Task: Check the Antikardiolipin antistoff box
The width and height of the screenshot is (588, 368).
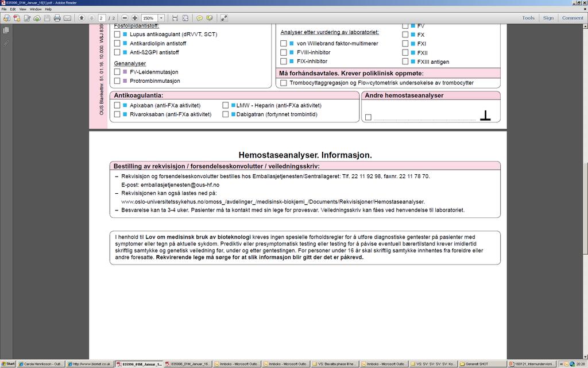Action: [117, 43]
